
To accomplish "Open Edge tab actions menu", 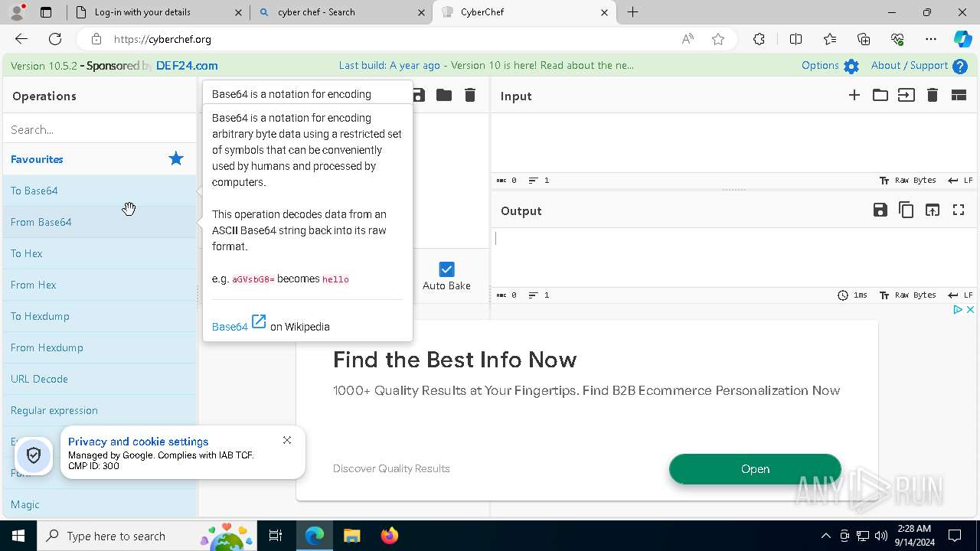I will click(x=46, y=12).
